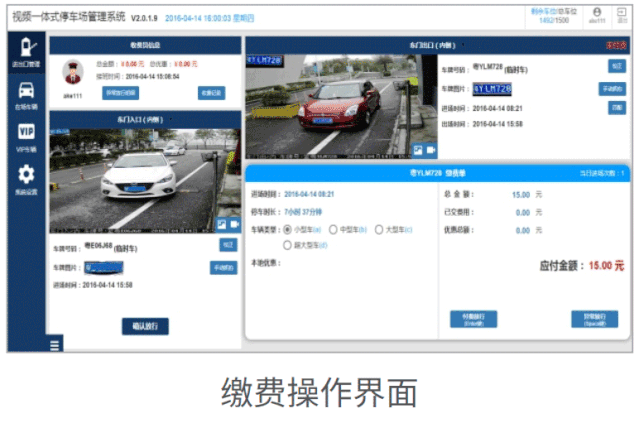Click the paid-release button labelled Enter key
Image resolution: width=639 pixels, height=423 pixels.
(474, 319)
